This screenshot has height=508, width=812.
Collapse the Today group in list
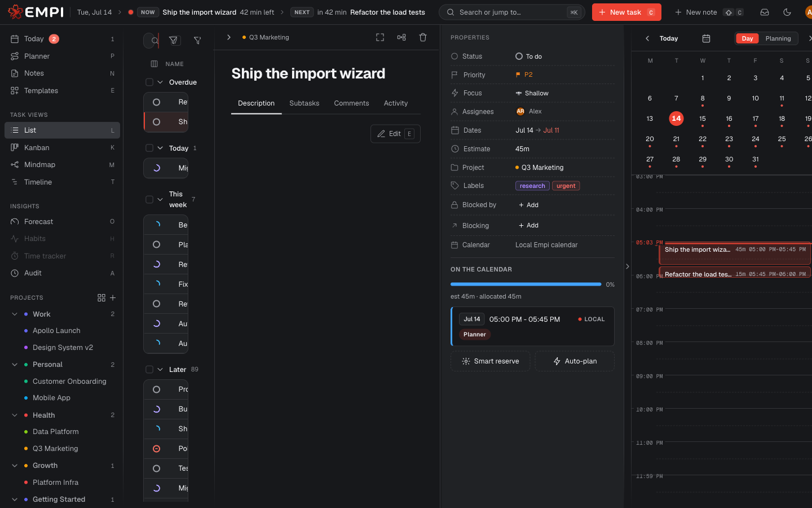(x=160, y=148)
